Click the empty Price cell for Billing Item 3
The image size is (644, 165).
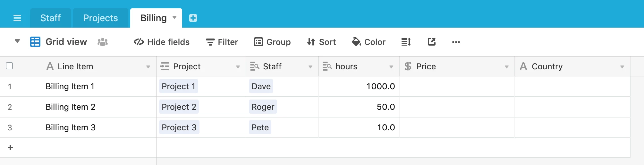[x=457, y=127]
